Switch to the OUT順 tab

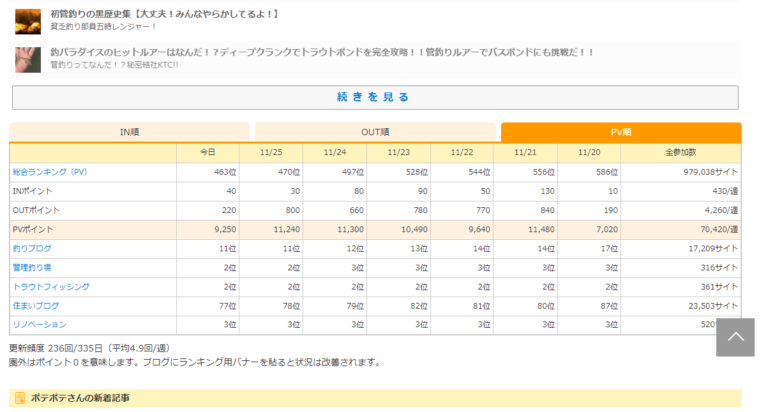click(x=375, y=132)
